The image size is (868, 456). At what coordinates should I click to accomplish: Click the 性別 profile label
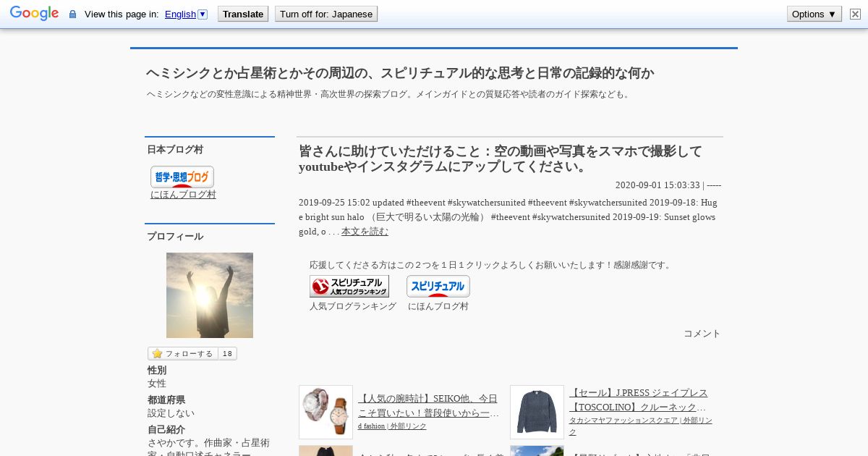[157, 371]
